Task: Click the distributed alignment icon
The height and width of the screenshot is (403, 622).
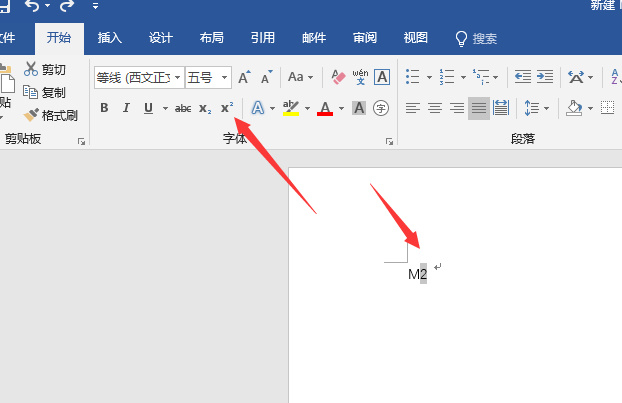Action: [x=501, y=108]
